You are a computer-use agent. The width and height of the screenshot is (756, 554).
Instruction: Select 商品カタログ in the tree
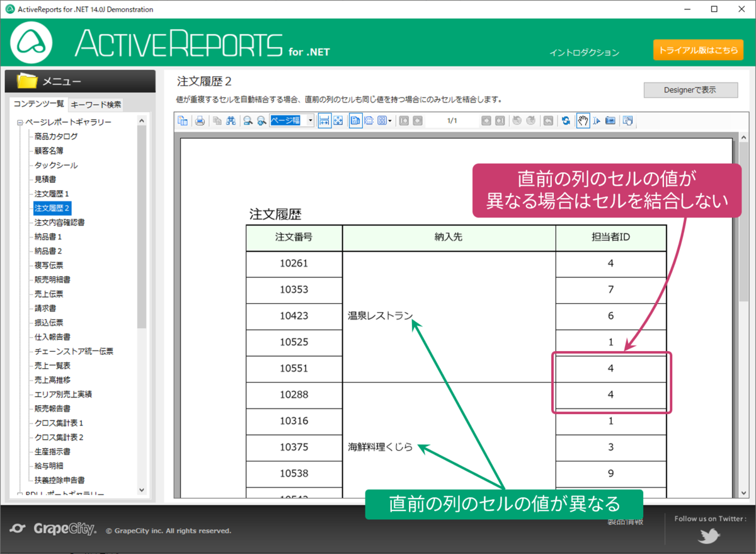(x=56, y=136)
